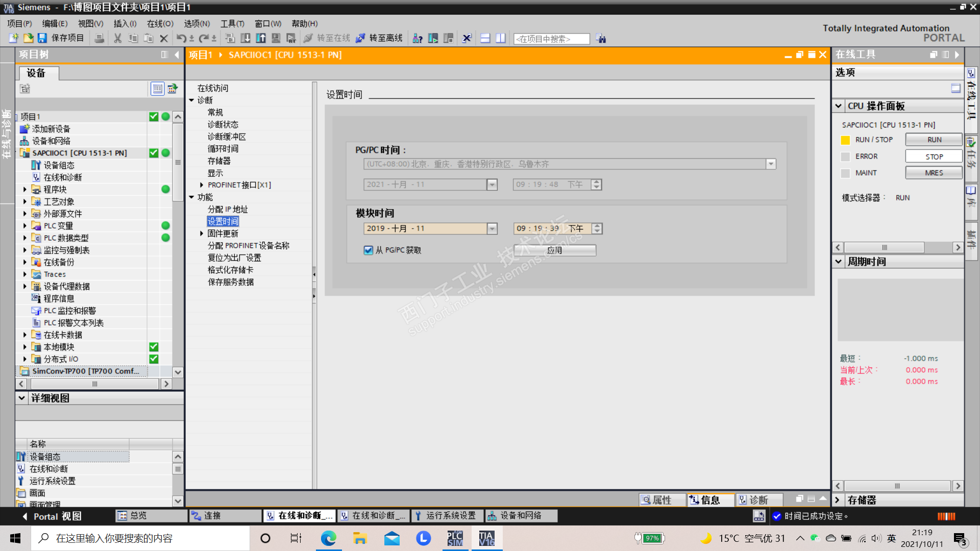Viewport: 980px width, 551px height.
Task: Click the split editor horizontally icon
Action: [485, 38]
